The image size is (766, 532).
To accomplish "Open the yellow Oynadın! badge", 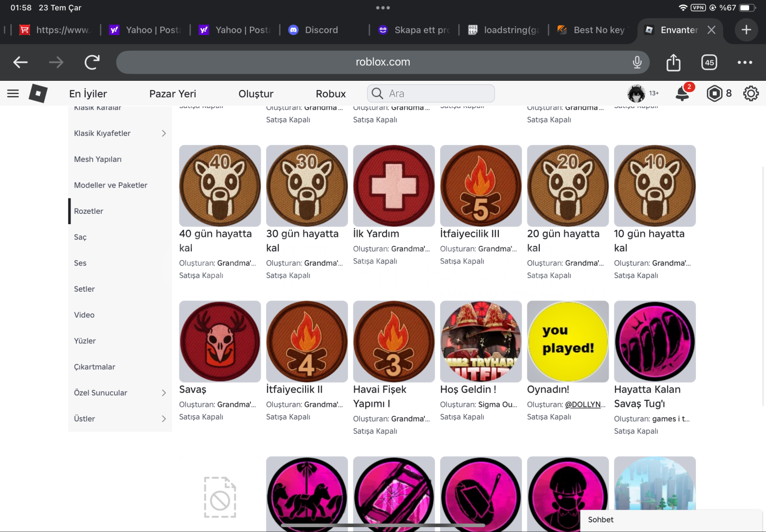I will pos(568,341).
